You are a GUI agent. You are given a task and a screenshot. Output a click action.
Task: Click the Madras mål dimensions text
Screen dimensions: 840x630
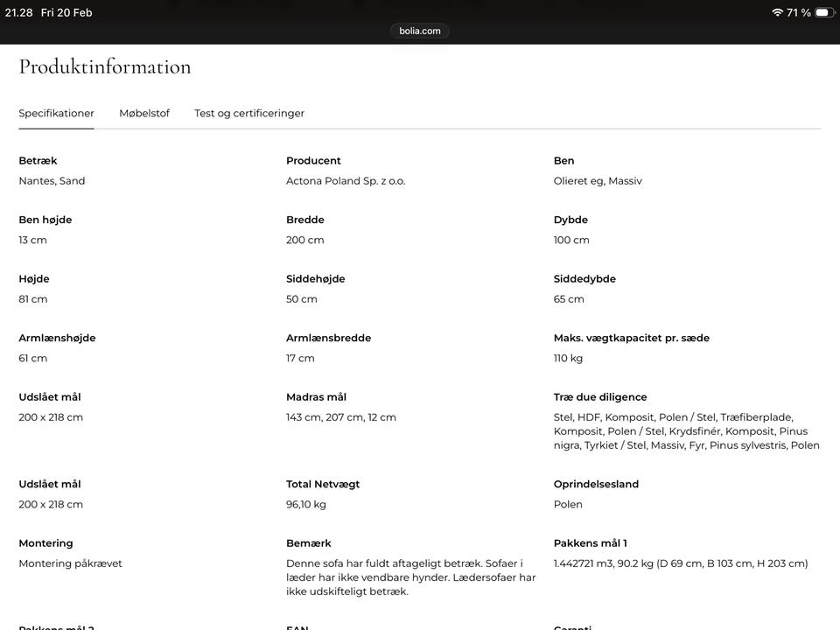click(341, 417)
